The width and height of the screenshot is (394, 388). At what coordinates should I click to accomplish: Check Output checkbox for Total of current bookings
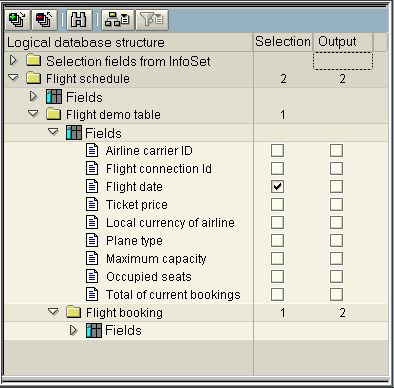[x=336, y=294]
